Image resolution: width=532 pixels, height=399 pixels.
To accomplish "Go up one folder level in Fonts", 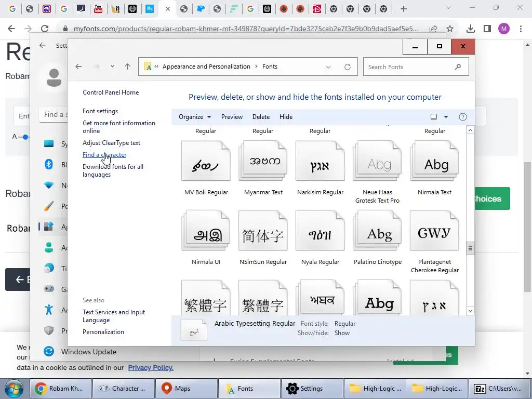I will (128, 66).
